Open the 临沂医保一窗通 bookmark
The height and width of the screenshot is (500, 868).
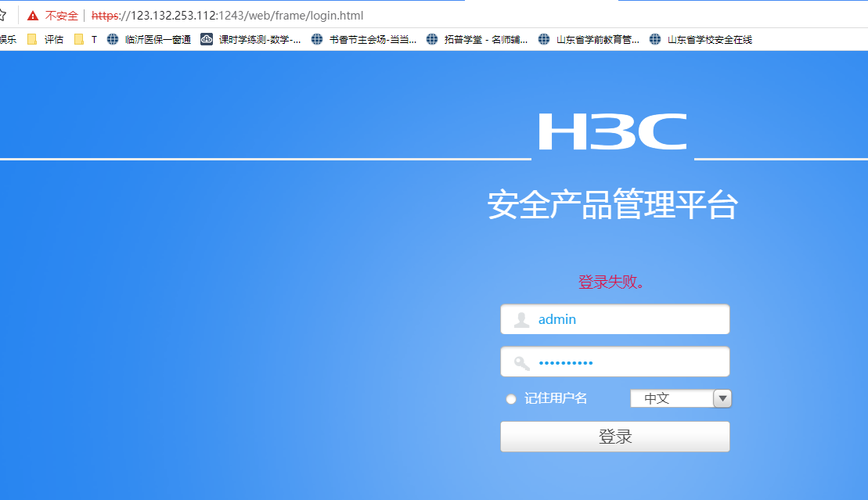tap(149, 39)
